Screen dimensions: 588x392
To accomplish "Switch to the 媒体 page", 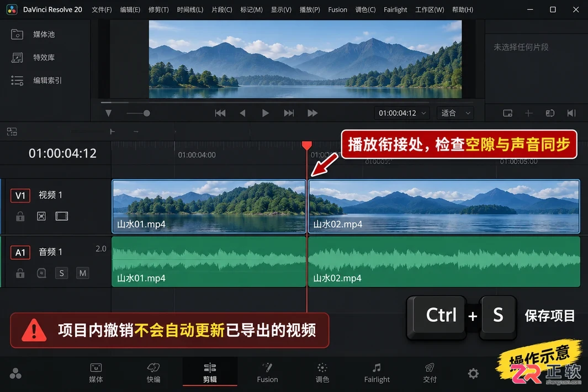I will (96, 373).
